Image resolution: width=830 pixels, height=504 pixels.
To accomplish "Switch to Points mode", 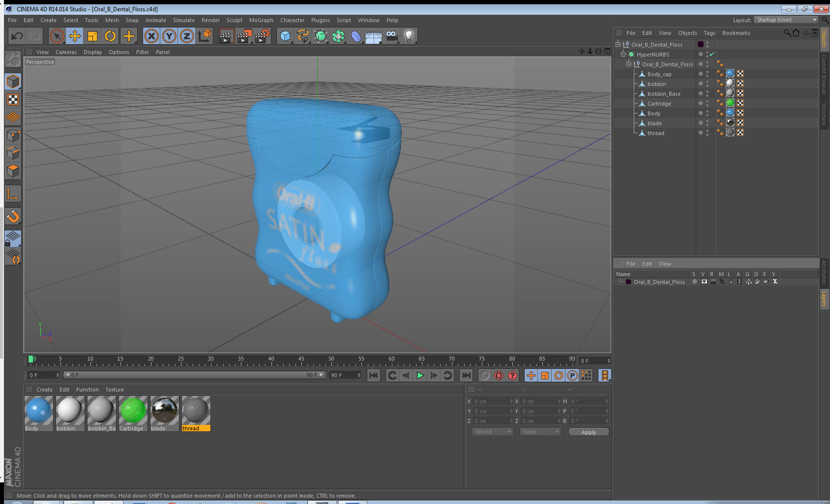I will [13, 135].
